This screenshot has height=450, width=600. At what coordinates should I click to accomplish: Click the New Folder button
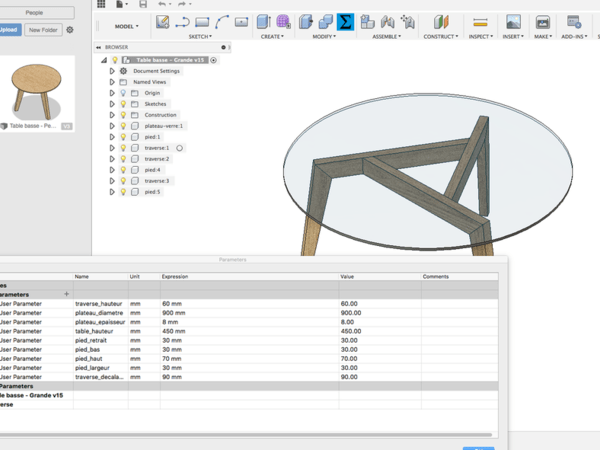pyautogui.click(x=43, y=29)
